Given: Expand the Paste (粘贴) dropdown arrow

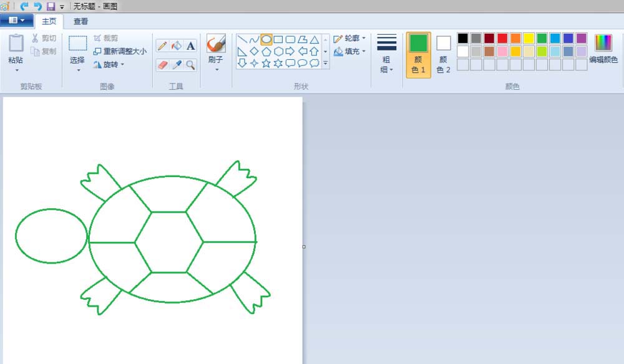Looking at the screenshot, I should 17,70.
